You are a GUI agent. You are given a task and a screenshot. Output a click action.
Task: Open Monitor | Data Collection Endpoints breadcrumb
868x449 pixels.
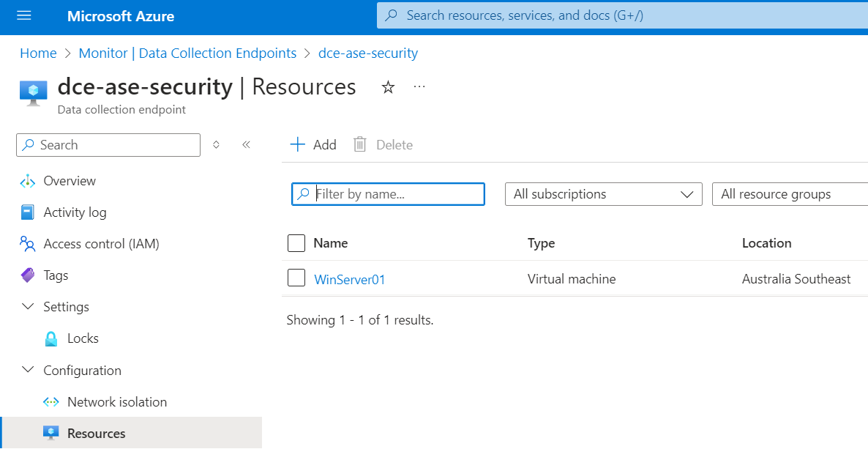coord(187,53)
